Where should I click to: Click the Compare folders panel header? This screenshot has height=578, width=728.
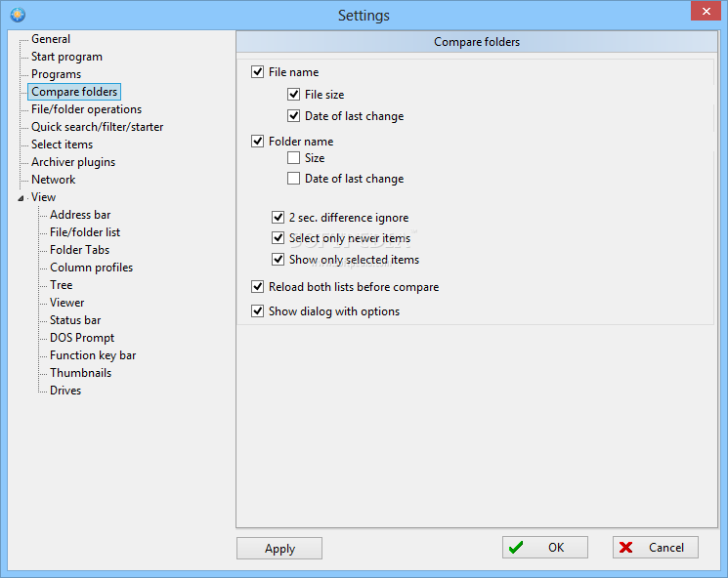pos(477,42)
